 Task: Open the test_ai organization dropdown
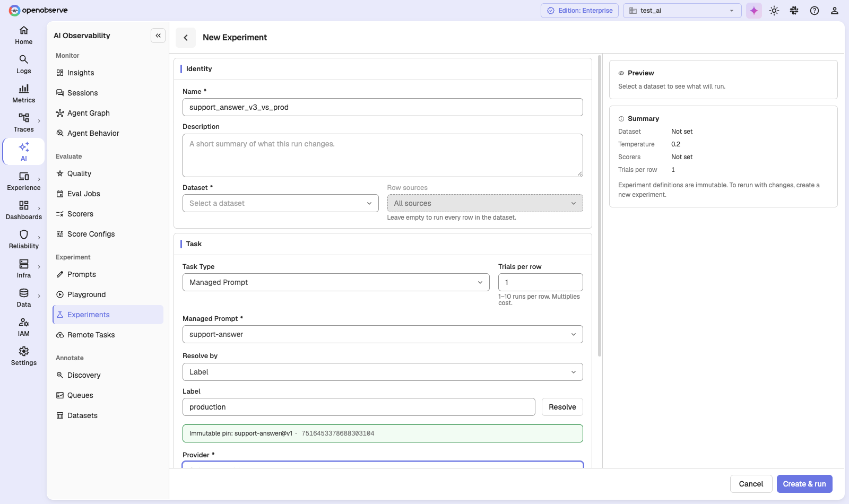(682, 11)
